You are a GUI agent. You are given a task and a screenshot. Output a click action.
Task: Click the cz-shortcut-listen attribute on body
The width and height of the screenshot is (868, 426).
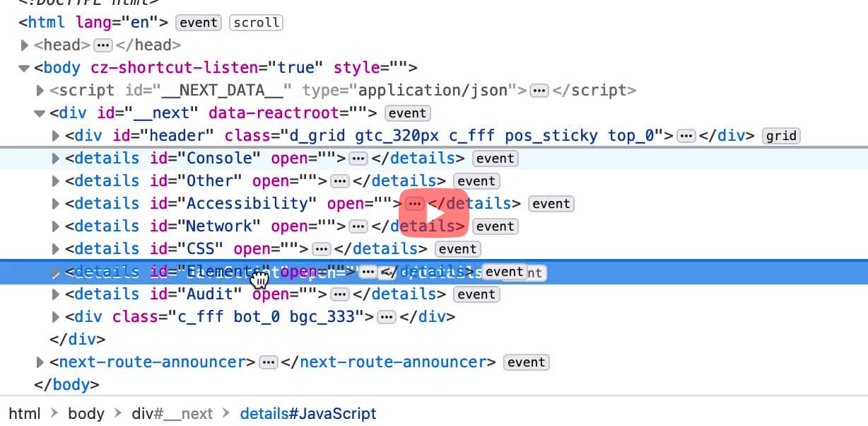[207, 68]
